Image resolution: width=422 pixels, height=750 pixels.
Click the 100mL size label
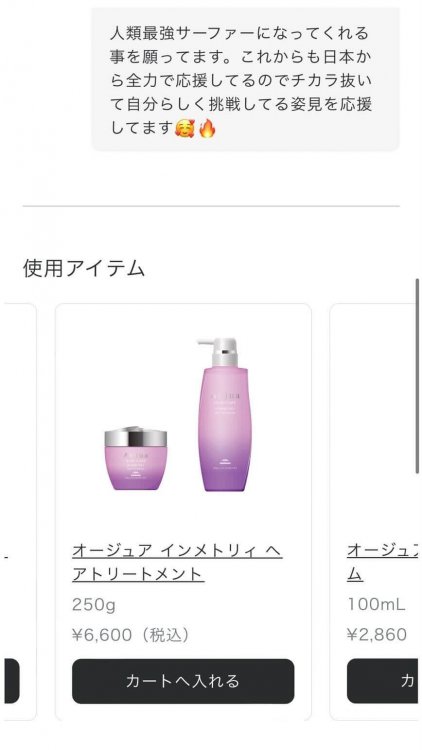pos(376,604)
